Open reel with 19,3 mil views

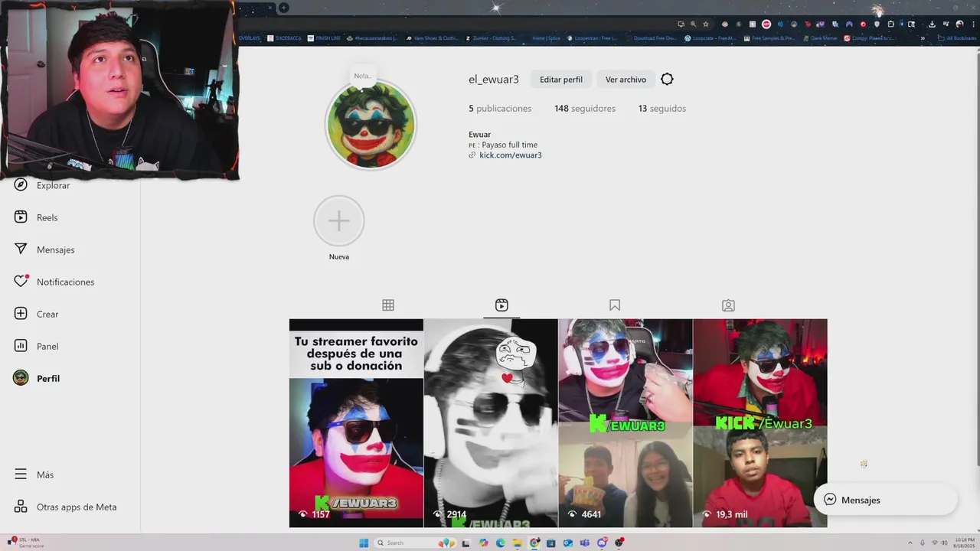coord(760,423)
